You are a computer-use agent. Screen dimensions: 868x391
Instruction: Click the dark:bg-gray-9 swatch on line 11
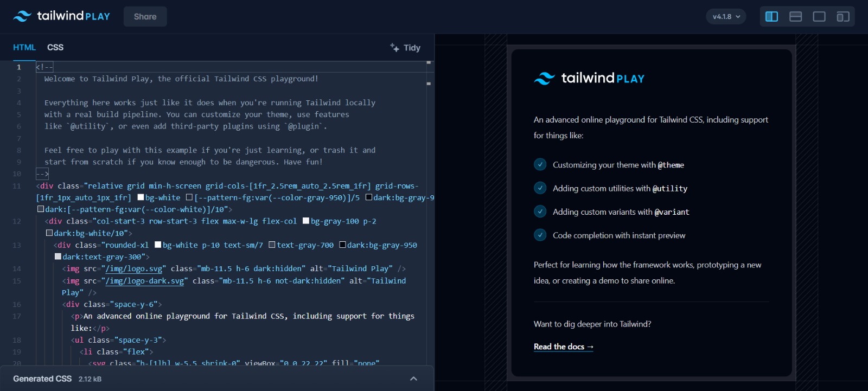369,197
